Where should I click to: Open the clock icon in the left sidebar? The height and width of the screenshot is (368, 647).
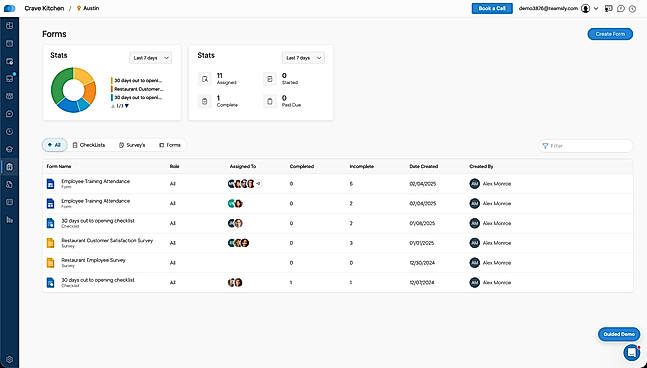point(9,132)
